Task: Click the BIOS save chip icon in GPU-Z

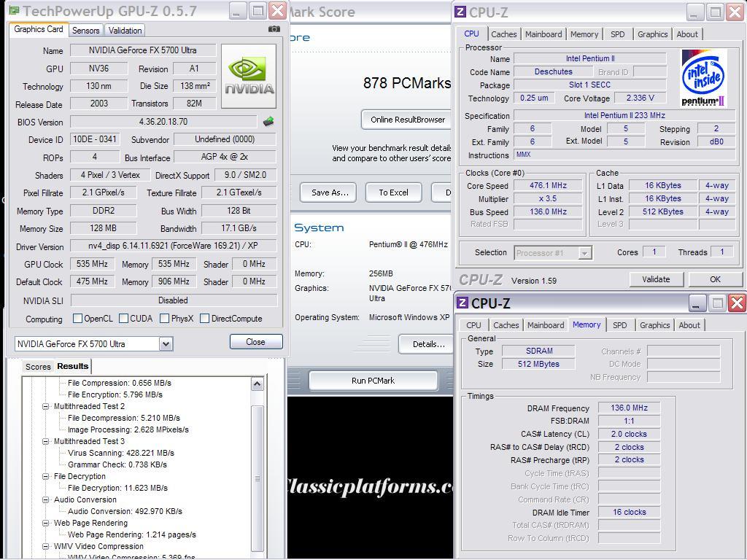Action: pyautogui.click(x=268, y=122)
